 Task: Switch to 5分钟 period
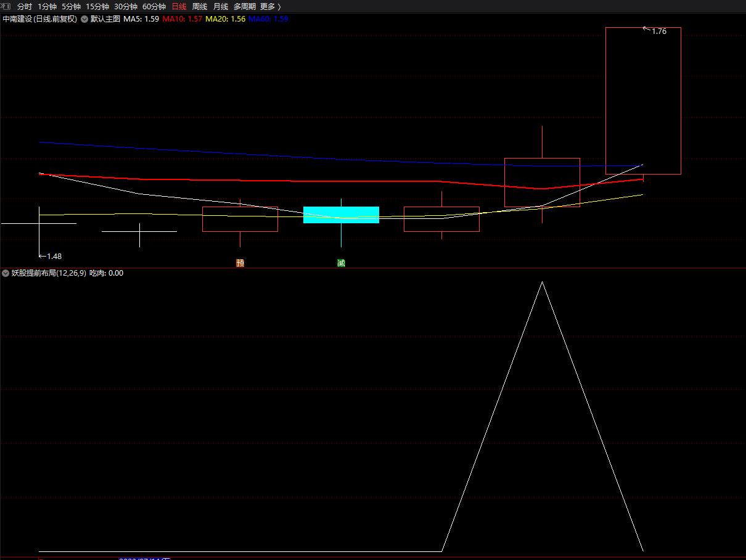(x=71, y=6)
